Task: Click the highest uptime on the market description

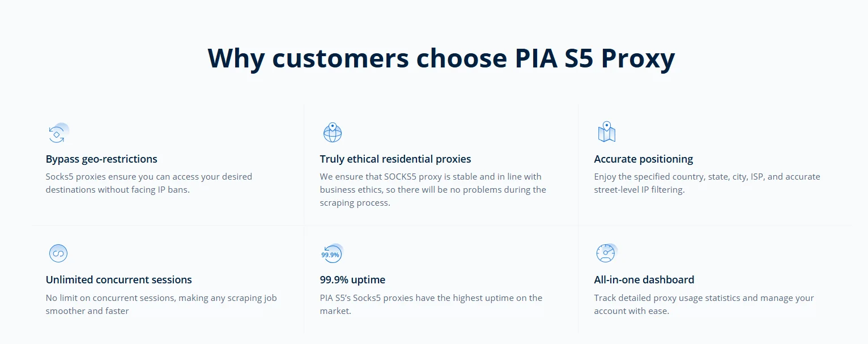Action: click(x=431, y=304)
